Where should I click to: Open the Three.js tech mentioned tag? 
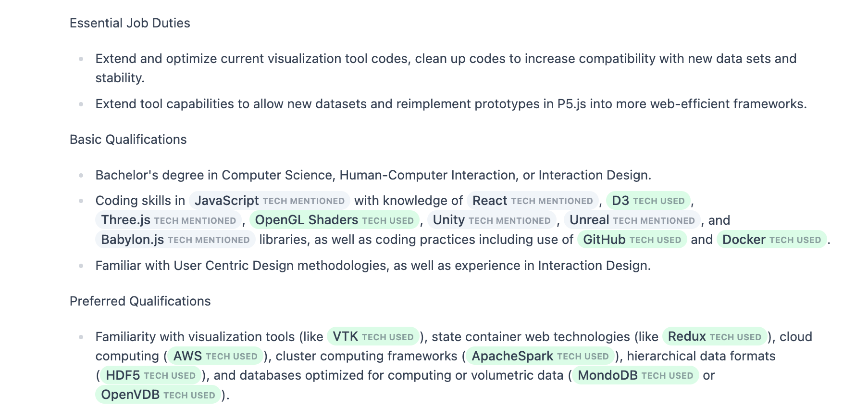168,220
